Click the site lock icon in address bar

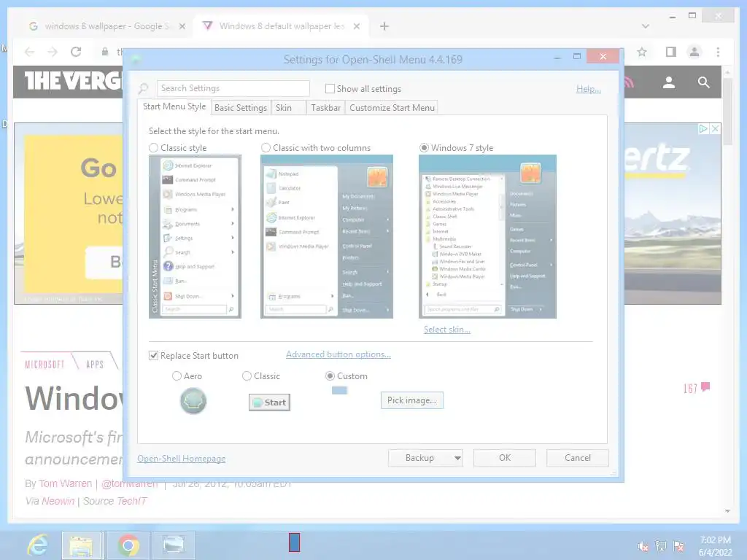[x=105, y=52]
